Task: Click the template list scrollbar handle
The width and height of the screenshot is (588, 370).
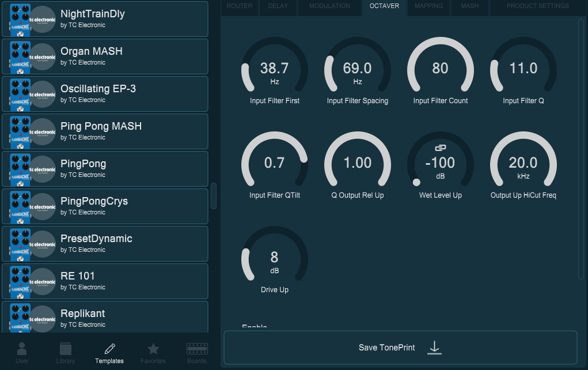Action: point(214,196)
